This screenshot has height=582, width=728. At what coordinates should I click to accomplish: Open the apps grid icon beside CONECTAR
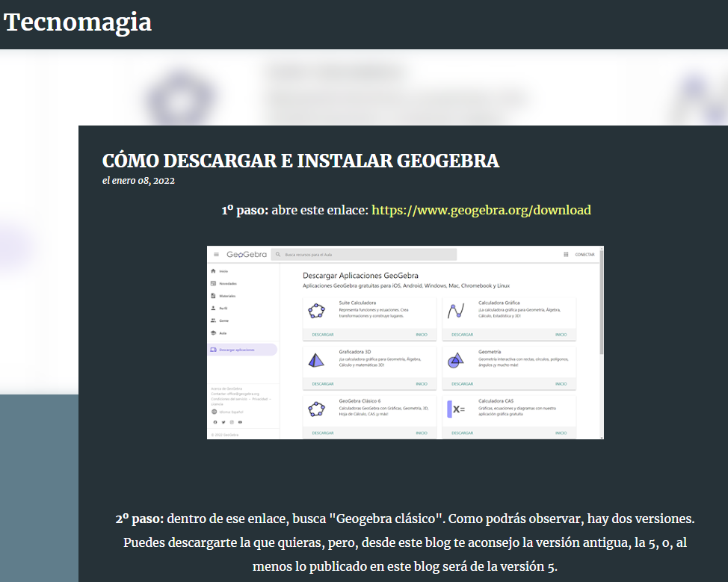pyautogui.click(x=566, y=255)
